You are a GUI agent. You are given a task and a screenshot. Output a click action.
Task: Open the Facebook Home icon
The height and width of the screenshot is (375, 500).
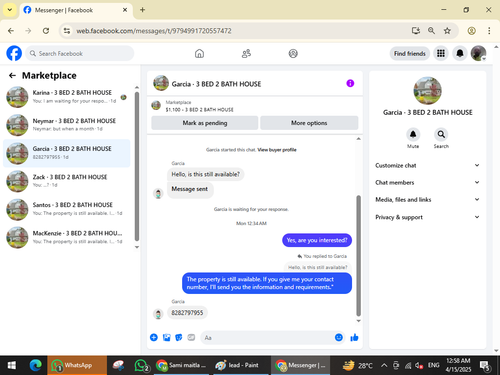(x=199, y=53)
